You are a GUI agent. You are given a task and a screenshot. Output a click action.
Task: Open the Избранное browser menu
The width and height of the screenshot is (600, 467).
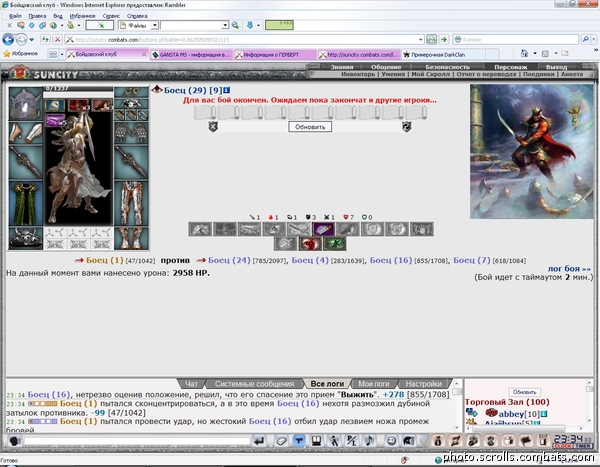click(x=82, y=16)
